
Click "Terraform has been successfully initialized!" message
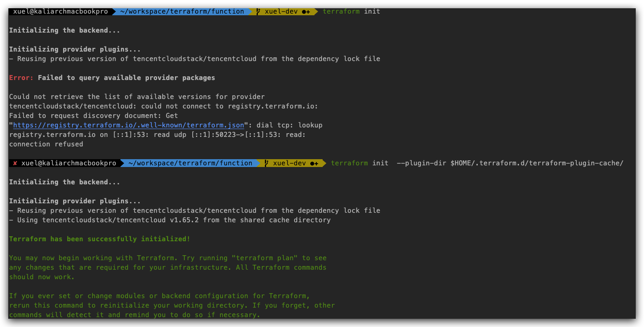[99, 239]
